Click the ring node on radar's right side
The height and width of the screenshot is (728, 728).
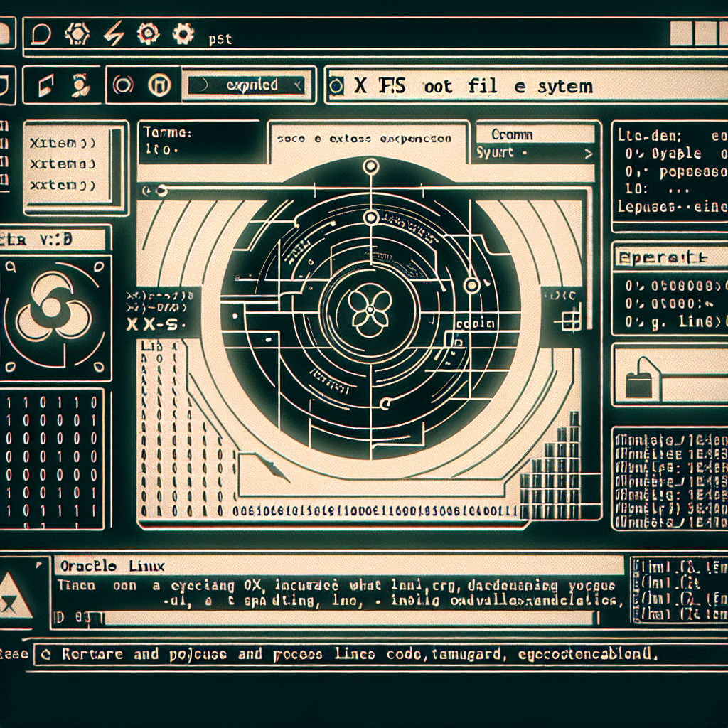[472, 285]
